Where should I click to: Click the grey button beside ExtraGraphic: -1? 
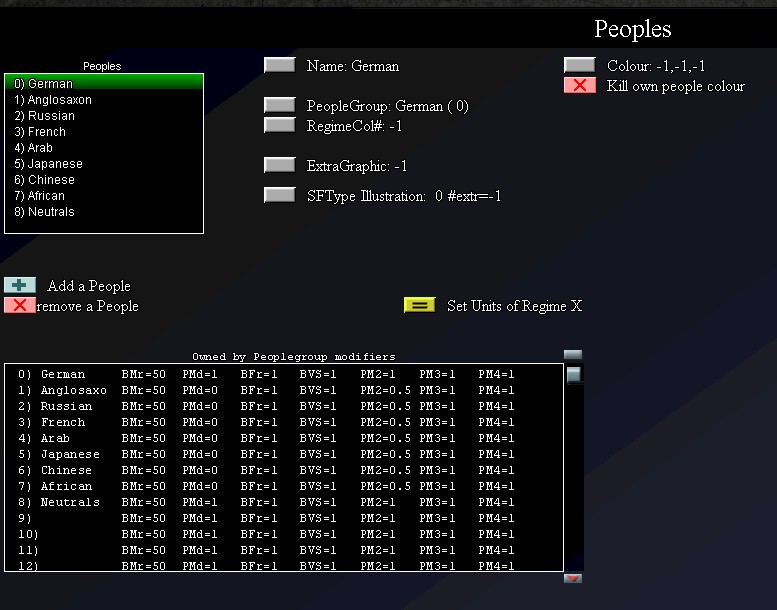(x=280, y=165)
